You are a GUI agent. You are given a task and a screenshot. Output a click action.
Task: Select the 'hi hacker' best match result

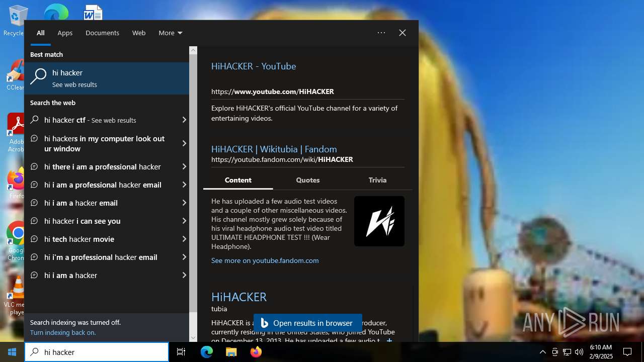[x=107, y=78]
